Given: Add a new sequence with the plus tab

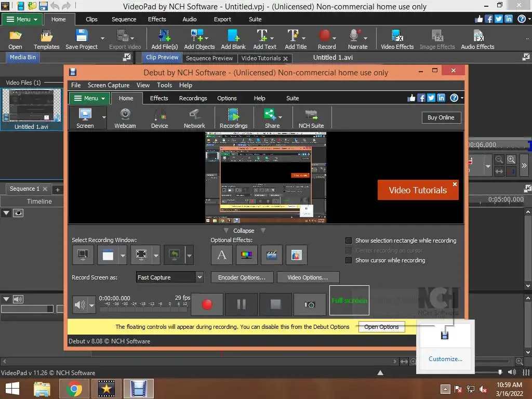Looking at the screenshot, I should (x=57, y=189).
